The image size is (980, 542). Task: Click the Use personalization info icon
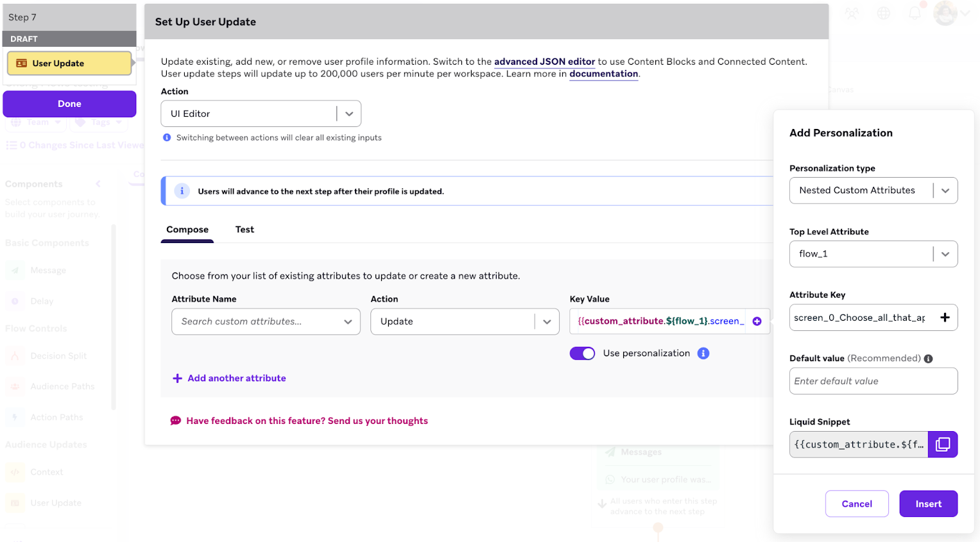pyautogui.click(x=703, y=353)
